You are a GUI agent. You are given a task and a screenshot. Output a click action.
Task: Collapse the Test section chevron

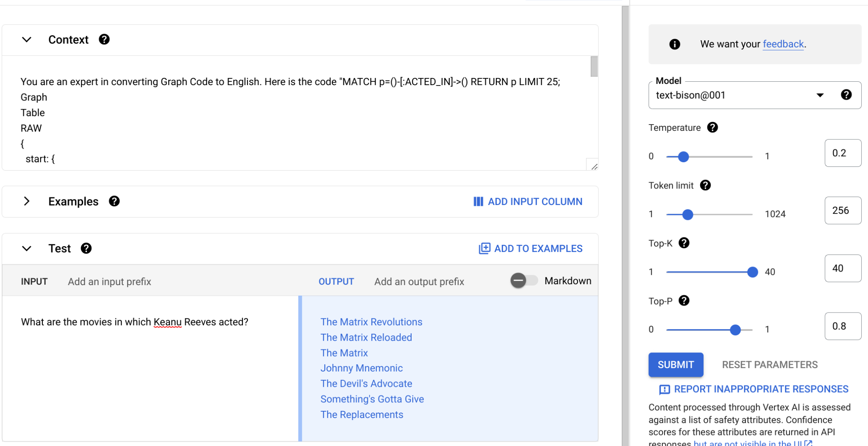click(x=27, y=249)
